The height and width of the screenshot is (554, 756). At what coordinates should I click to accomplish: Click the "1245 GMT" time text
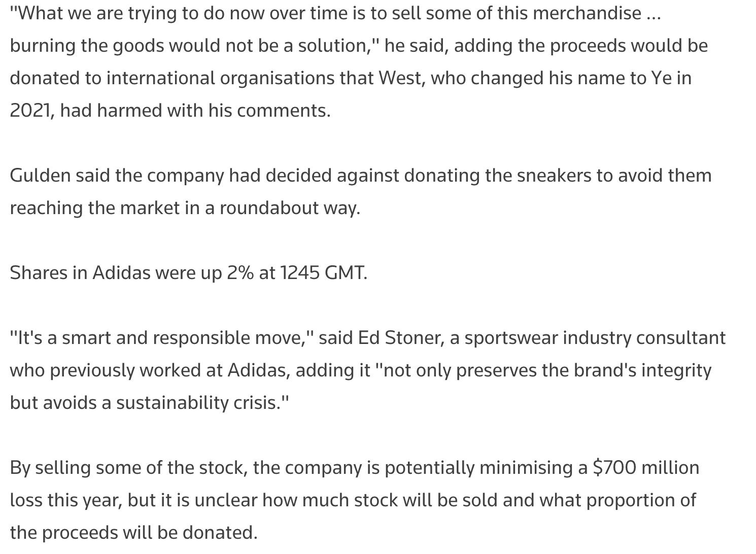coord(323,273)
